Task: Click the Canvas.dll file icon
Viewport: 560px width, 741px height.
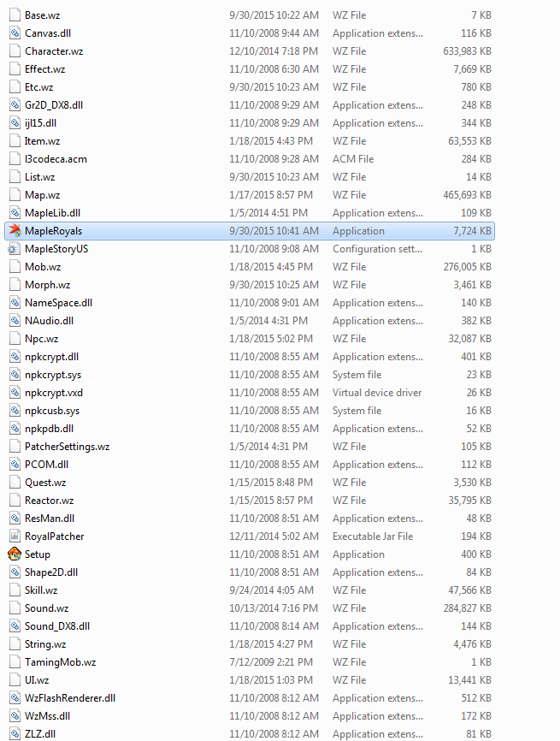Action: click(x=15, y=33)
